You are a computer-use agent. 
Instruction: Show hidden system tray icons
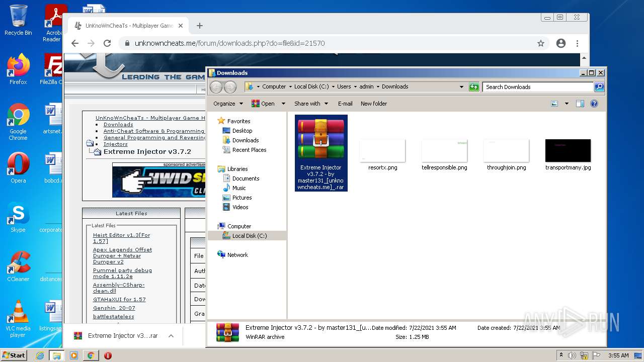click(561, 355)
